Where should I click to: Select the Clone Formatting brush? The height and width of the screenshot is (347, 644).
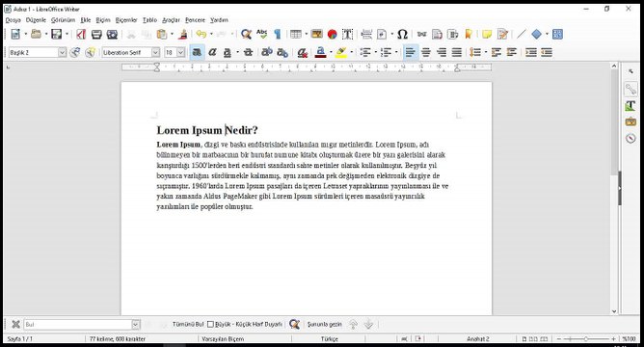[x=183, y=34]
